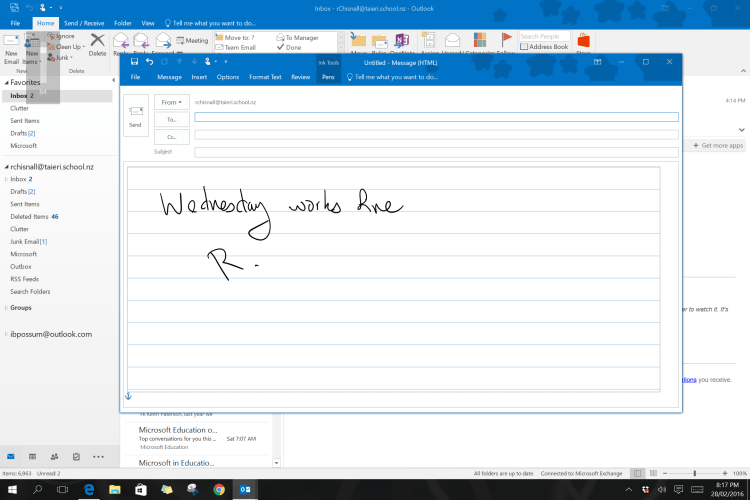The width and height of the screenshot is (750, 500).
Task: Open the Address Book
Action: 544,47
